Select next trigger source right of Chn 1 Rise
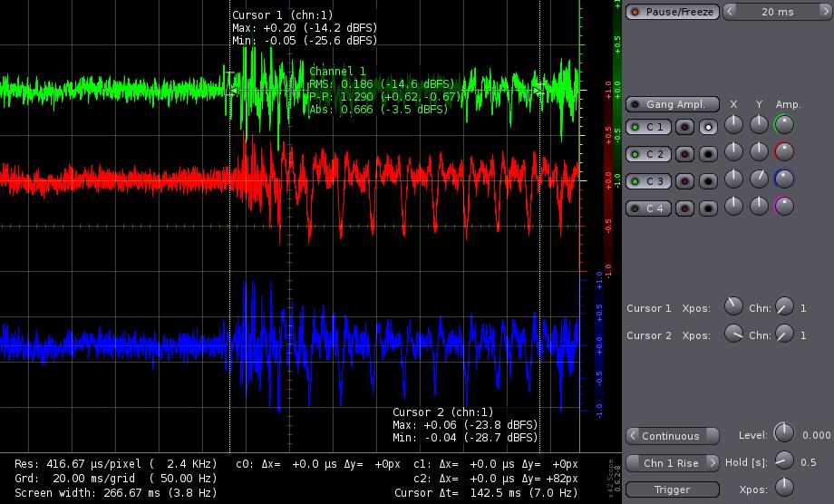 (713, 462)
